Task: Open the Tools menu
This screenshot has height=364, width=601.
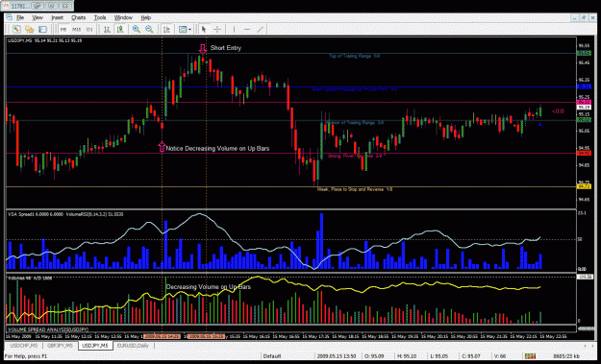Action: [100, 17]
